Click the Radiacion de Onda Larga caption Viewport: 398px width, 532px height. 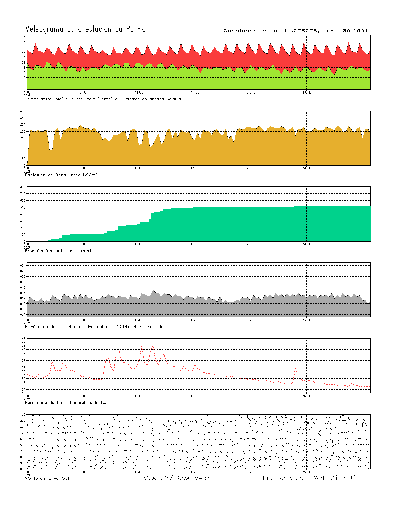[62, 175]
